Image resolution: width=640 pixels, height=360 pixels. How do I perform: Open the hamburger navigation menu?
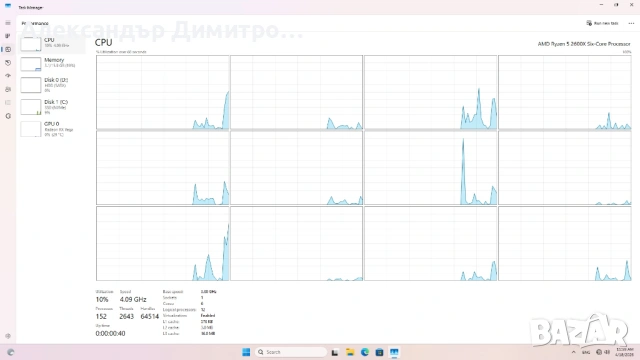tap(8, 23)
